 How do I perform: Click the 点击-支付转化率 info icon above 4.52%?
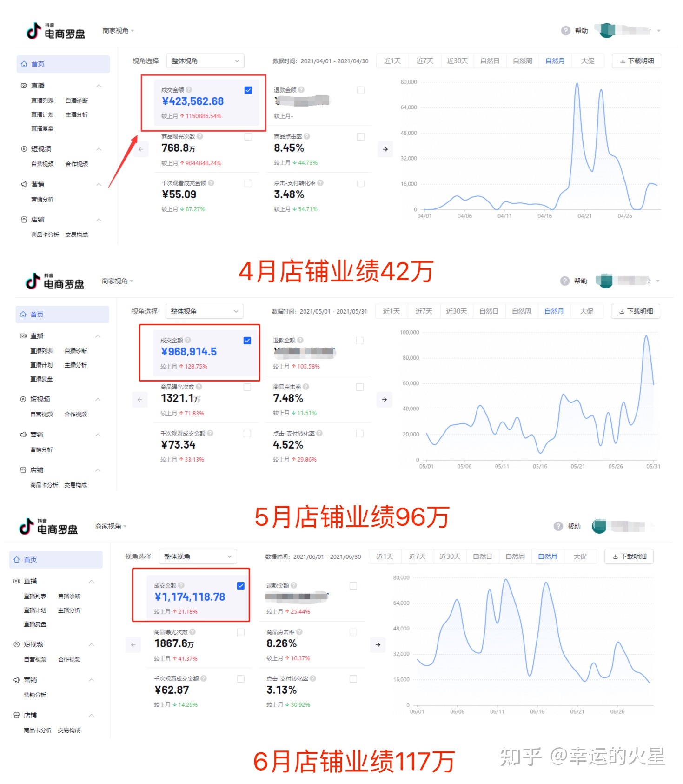pos(319,433)
